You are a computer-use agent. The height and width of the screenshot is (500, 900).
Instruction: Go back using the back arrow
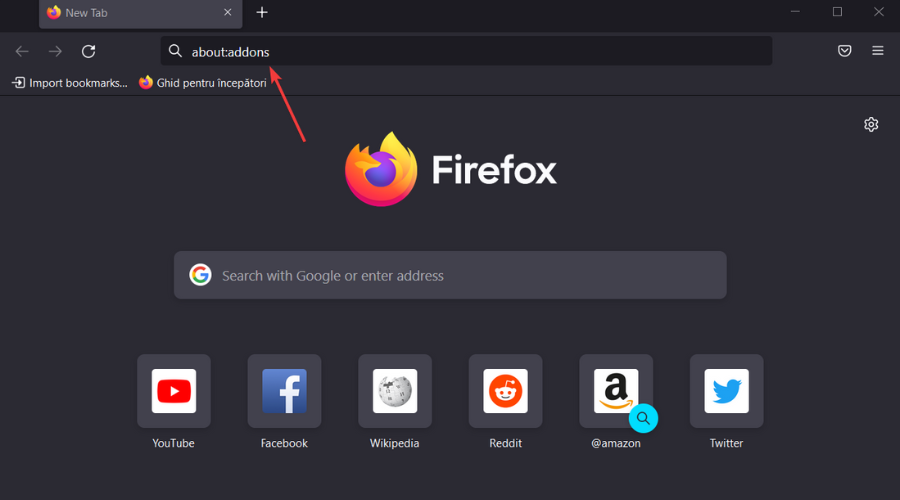(22, 52)
